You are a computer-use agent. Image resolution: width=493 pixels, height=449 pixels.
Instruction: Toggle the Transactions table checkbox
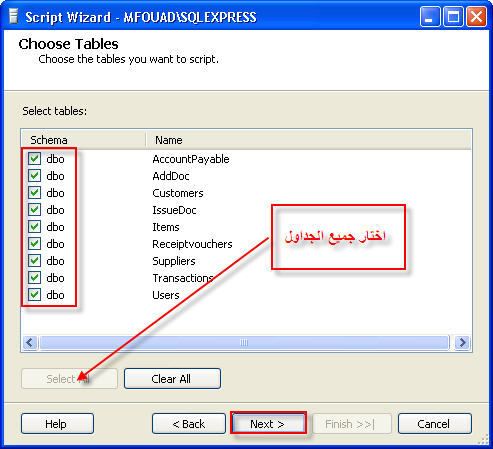[34, 278]
